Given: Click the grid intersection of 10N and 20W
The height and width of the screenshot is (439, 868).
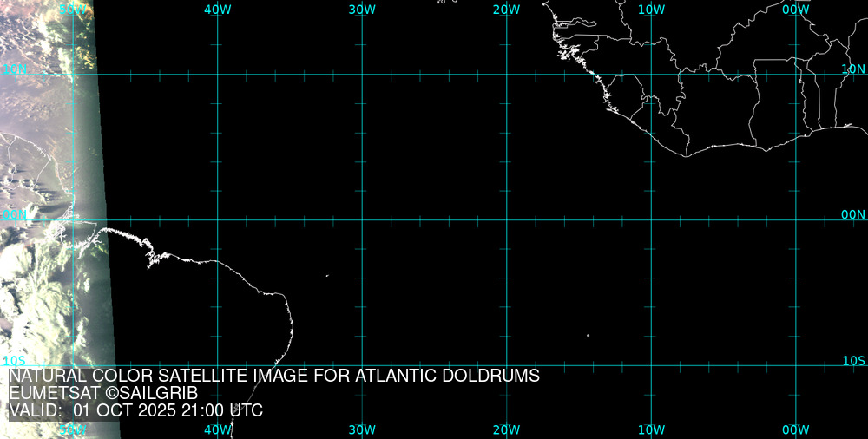Looking at the screenshot, I should [506, 75].
